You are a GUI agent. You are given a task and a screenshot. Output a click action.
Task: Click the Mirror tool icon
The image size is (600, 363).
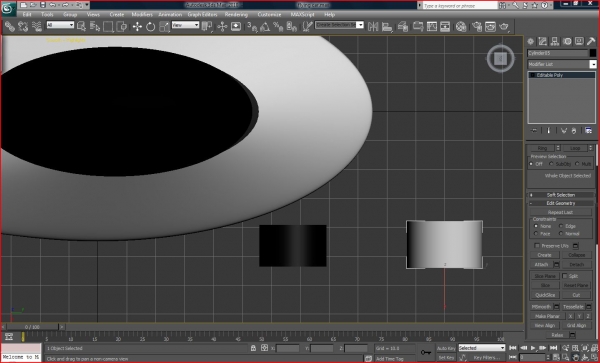(373, 26)
